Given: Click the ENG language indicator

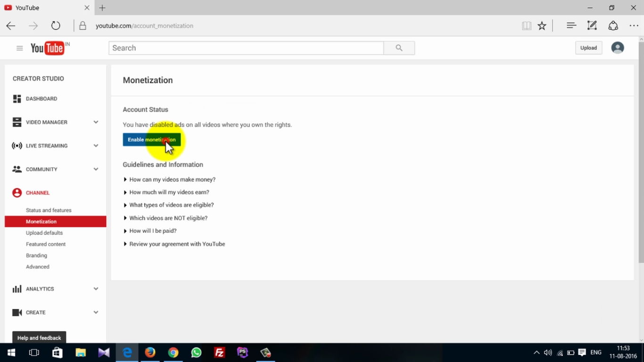Looking at the screenshot, I should (x=596, y=353).
